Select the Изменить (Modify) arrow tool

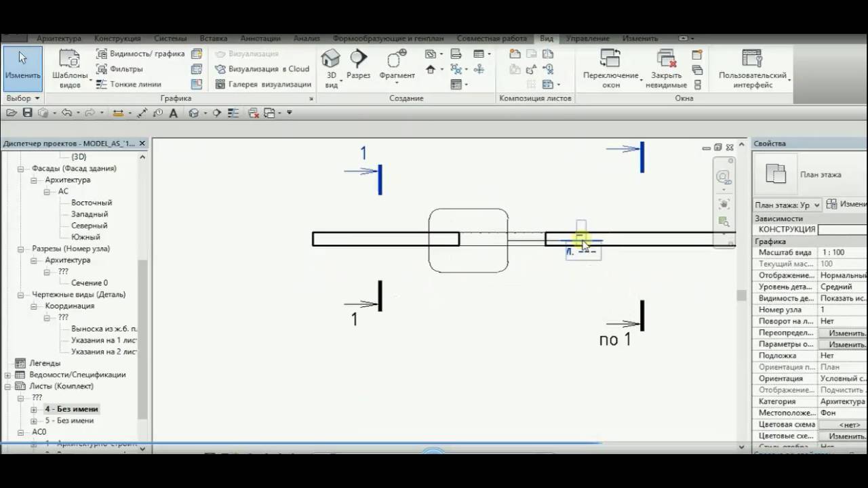pyautogui.click(x=23, y=66)
